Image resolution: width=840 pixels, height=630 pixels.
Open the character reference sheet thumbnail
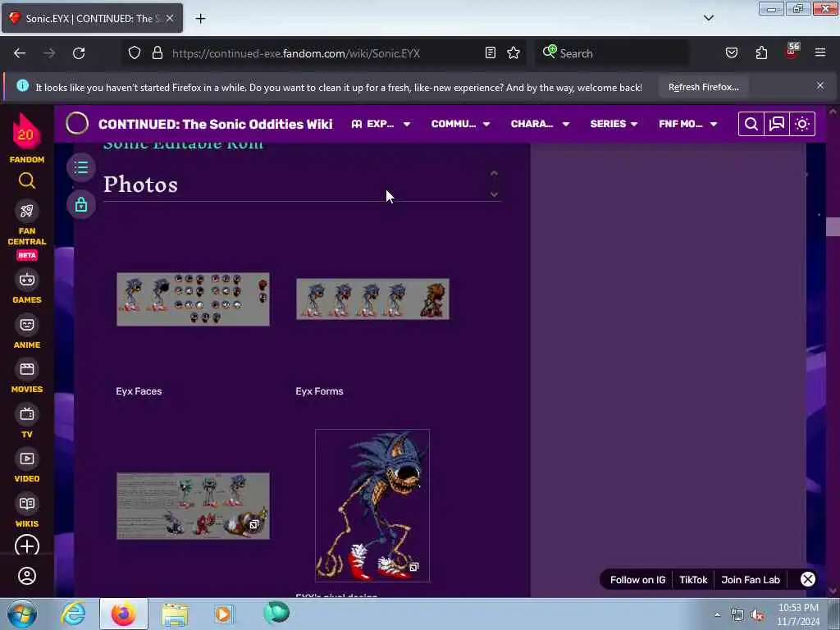click(193, 505)
